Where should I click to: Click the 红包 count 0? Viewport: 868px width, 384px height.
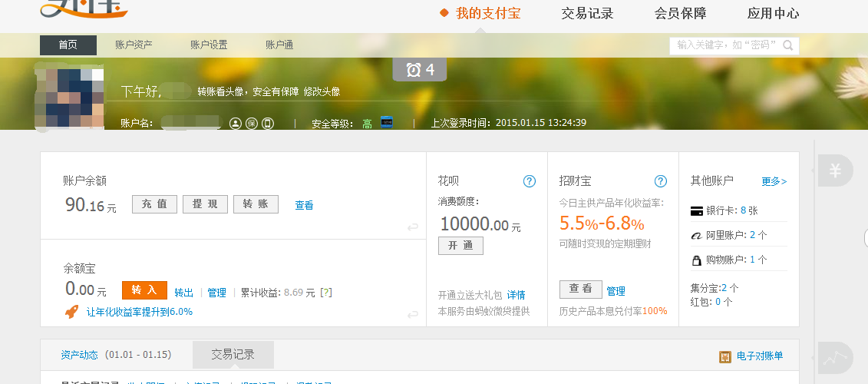tap(718, 302)
